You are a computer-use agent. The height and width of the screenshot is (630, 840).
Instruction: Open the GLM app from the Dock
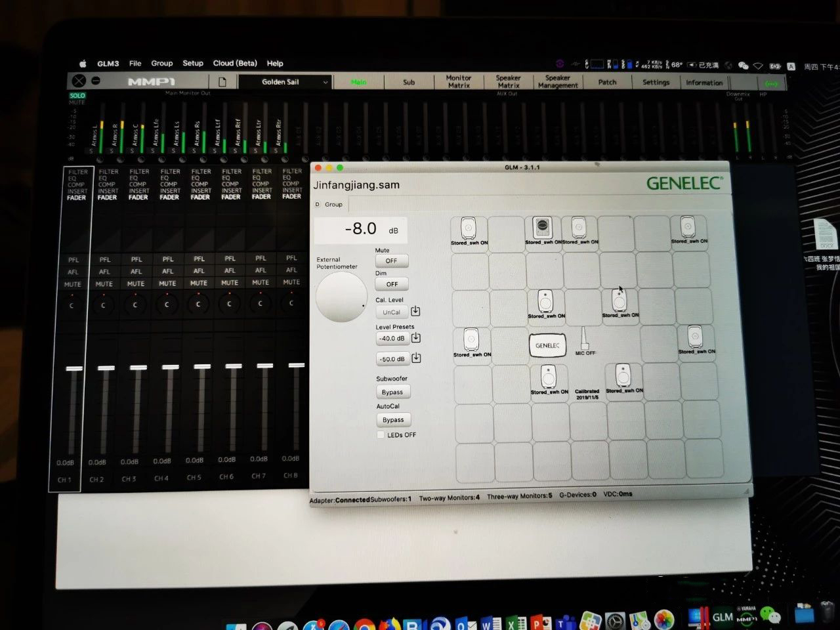(723, 617)
